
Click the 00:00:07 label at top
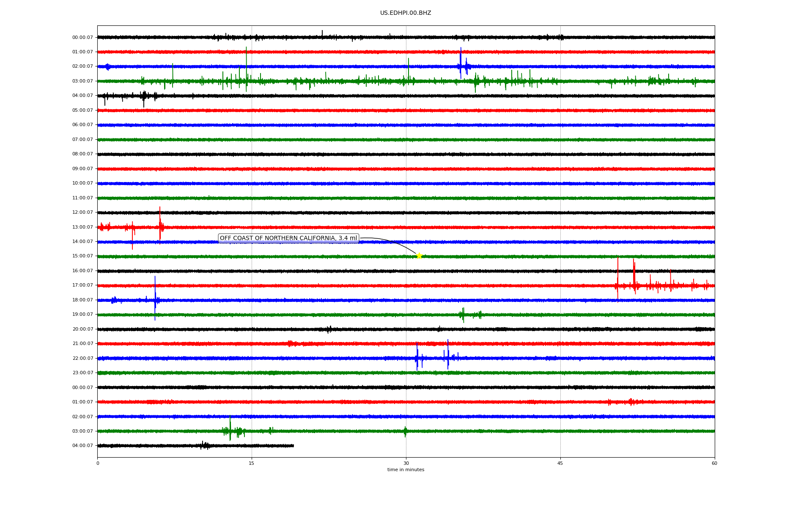pos(82,38)
